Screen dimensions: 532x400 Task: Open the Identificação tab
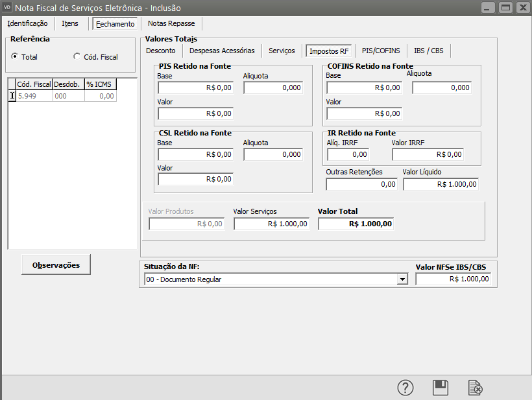click(27, 23)
